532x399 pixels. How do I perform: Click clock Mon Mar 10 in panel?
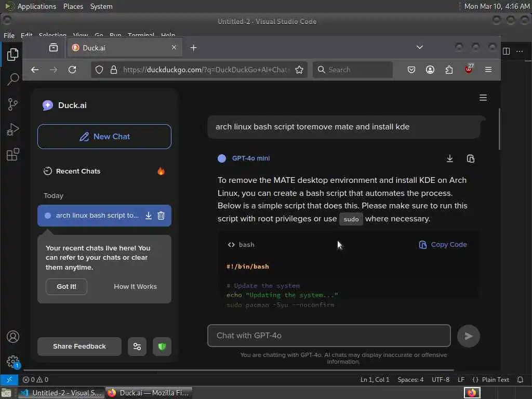point(496,6)
